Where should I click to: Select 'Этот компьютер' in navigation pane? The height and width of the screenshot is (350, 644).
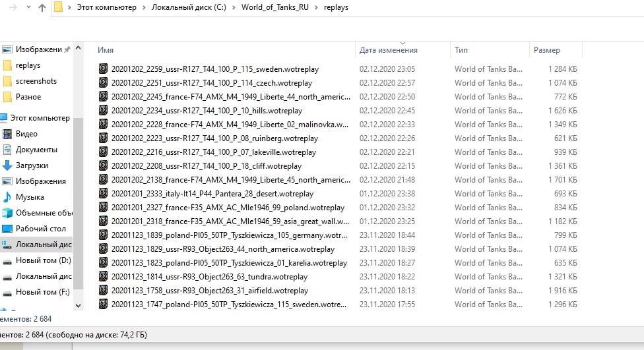(x=40, y=118)
